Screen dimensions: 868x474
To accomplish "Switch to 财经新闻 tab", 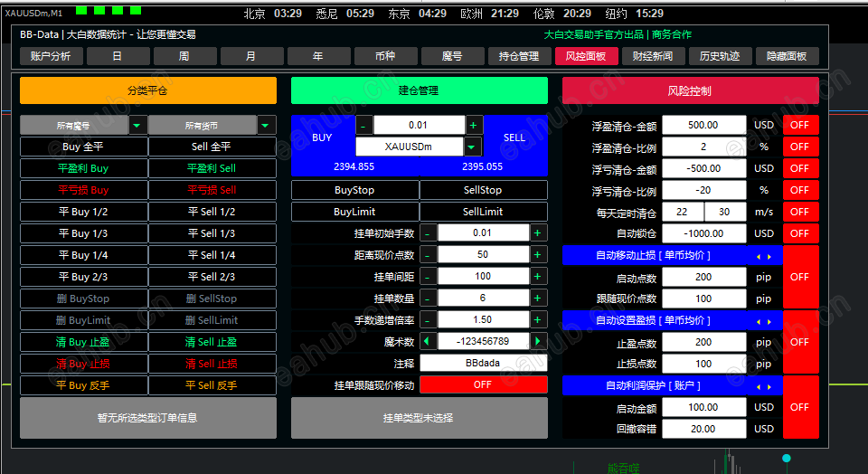I will pyautogui.click(x=653, y=56).
